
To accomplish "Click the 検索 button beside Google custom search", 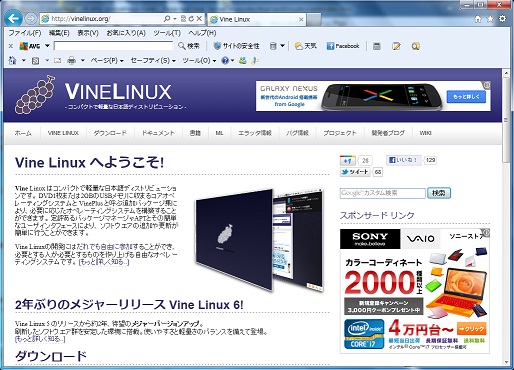I will click(439, 193).
